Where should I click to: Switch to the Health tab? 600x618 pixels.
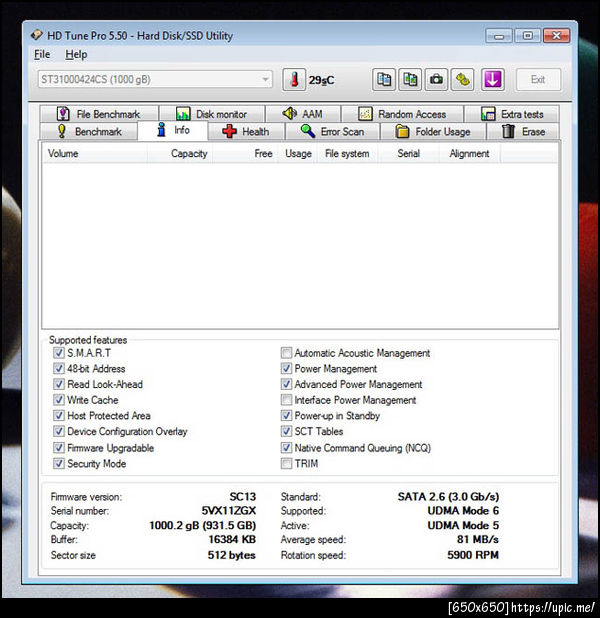point(246,131)
